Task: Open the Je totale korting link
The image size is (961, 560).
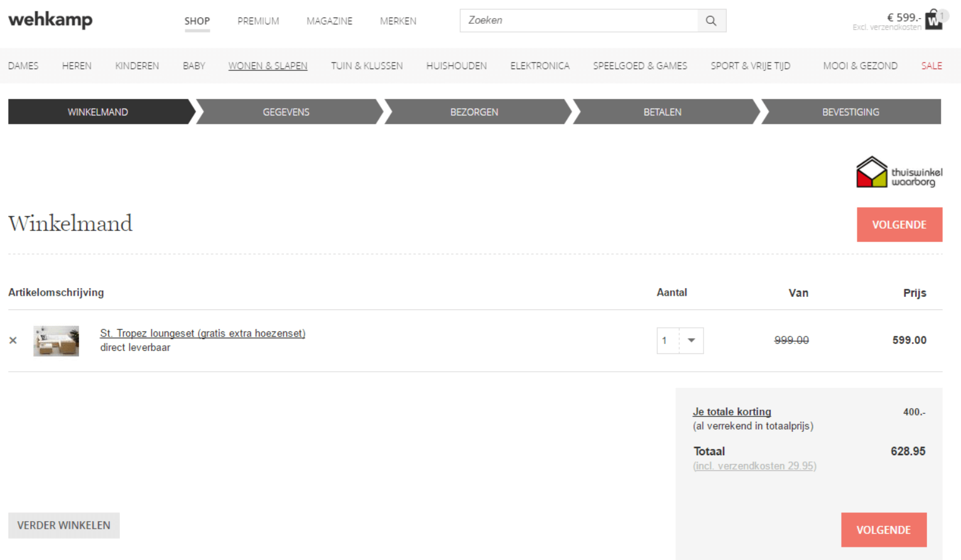Action: point(732,412)
